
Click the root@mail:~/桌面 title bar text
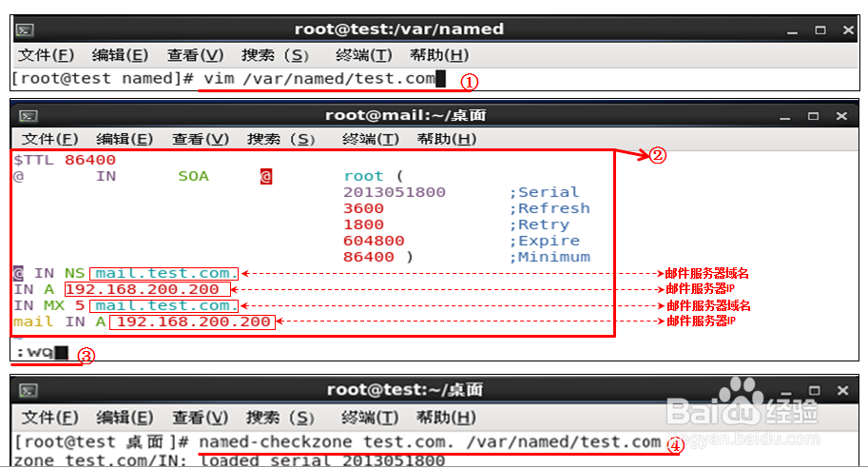point(405,115)
